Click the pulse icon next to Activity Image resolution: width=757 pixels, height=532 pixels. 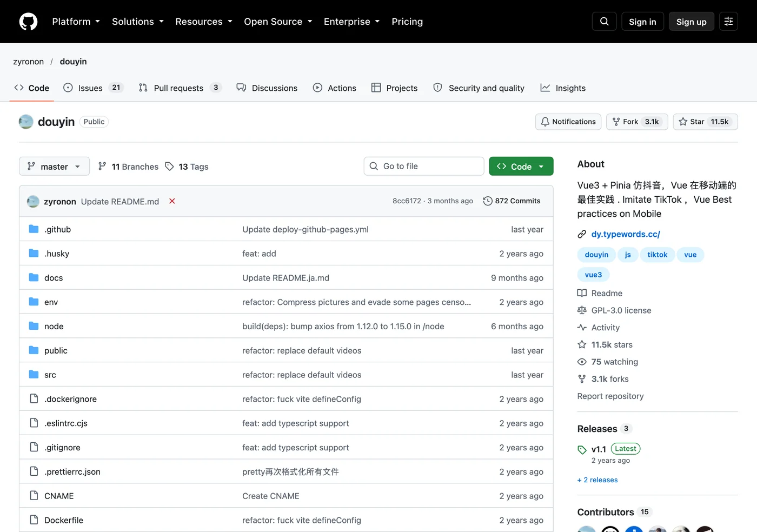(x=582, y=328)
